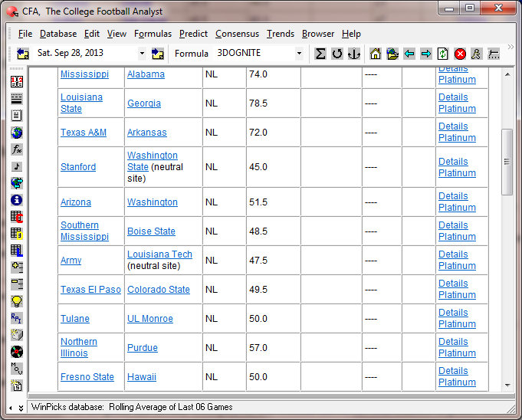Screen dimensions: 522x420
Task: Click the 78.5 value in Georgia row
Action: click(x=258, y=103)
